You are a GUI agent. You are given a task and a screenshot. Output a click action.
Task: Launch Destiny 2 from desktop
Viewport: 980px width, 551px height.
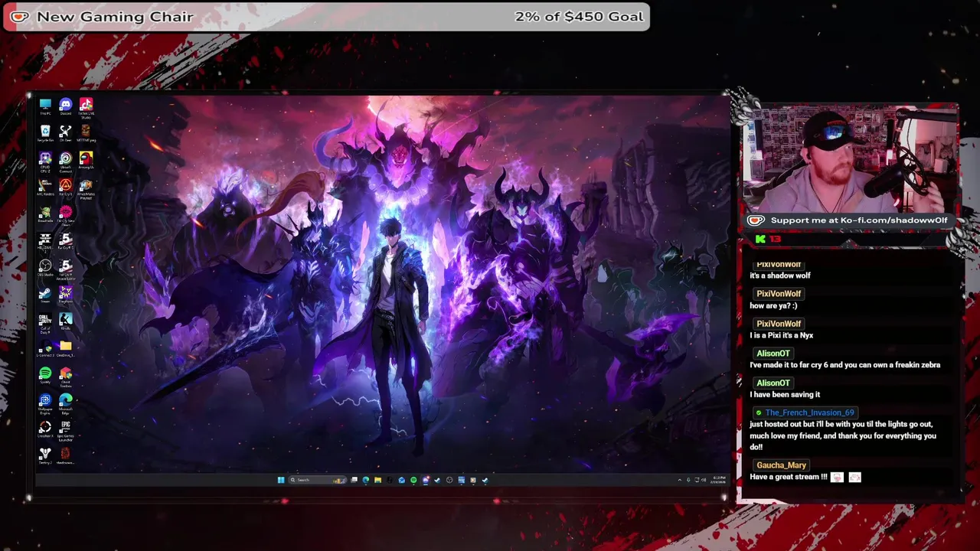coord(45,456)
